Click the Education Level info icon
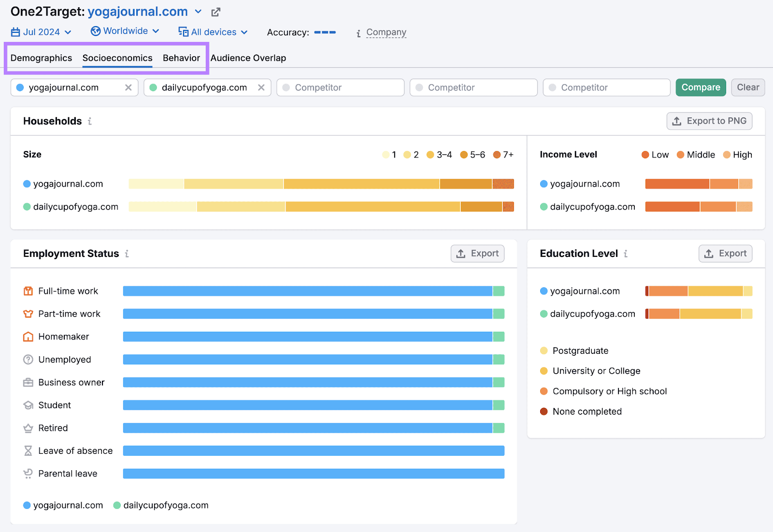Viewport: 773px width, 532px height. pos(626,253)
